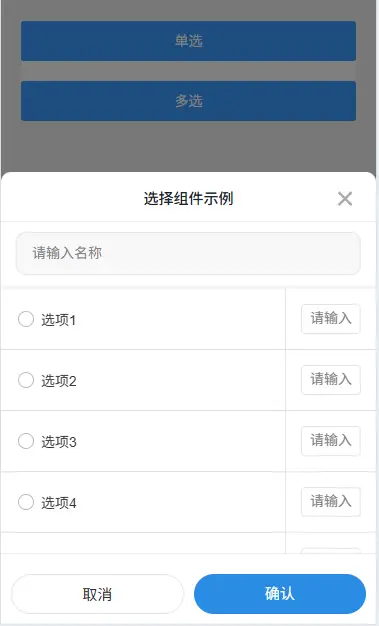Click the 选项1 text label
This screenshot has height=626, width=379.
58,320
